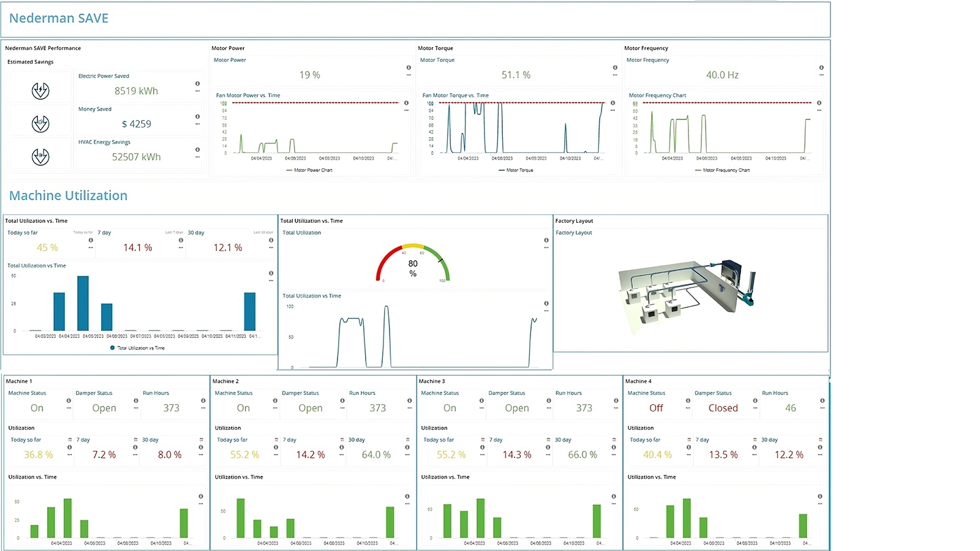Show info for Fan Motor Power vs. Time chart
This screenshot has width=980, height=551.
tap(406, 103)
